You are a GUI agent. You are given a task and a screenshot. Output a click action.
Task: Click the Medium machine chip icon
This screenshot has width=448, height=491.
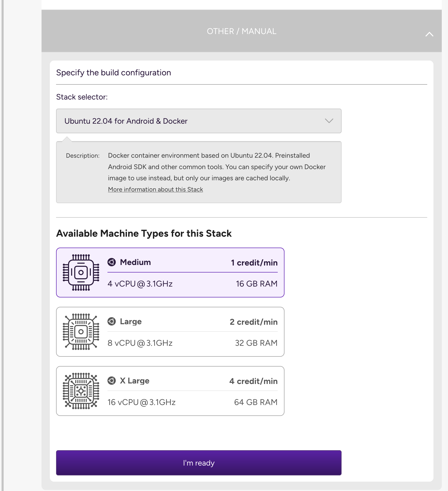pos(81,273)
